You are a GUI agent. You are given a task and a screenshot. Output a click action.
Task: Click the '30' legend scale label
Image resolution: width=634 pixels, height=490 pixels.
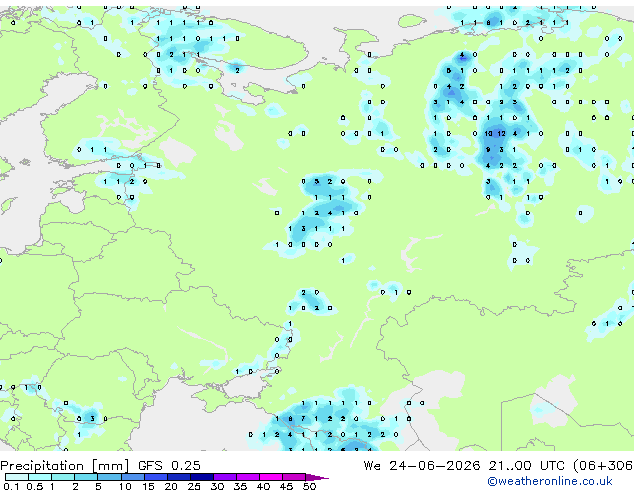click(x=217, y=486)
